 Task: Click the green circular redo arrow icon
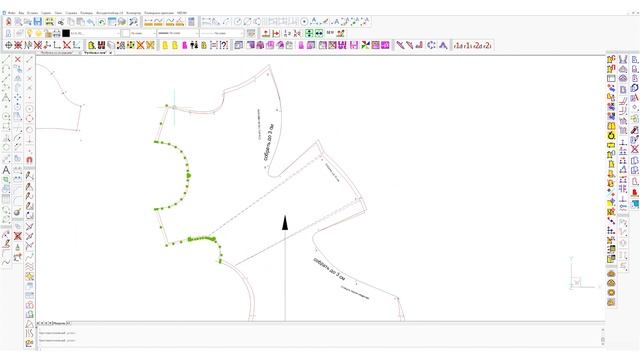[x=102, y=22]
